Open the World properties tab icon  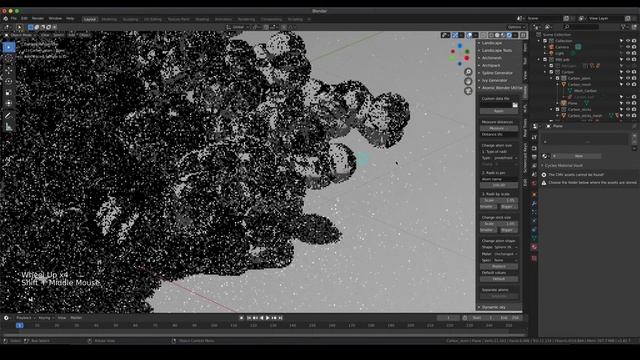[534, 184]
